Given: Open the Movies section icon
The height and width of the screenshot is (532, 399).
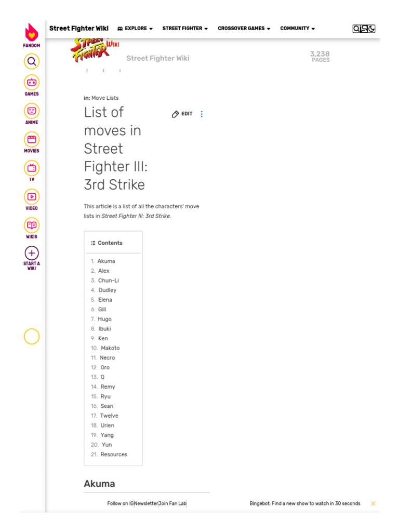Looking at the screenshot, I should click(x=32, y=139).
